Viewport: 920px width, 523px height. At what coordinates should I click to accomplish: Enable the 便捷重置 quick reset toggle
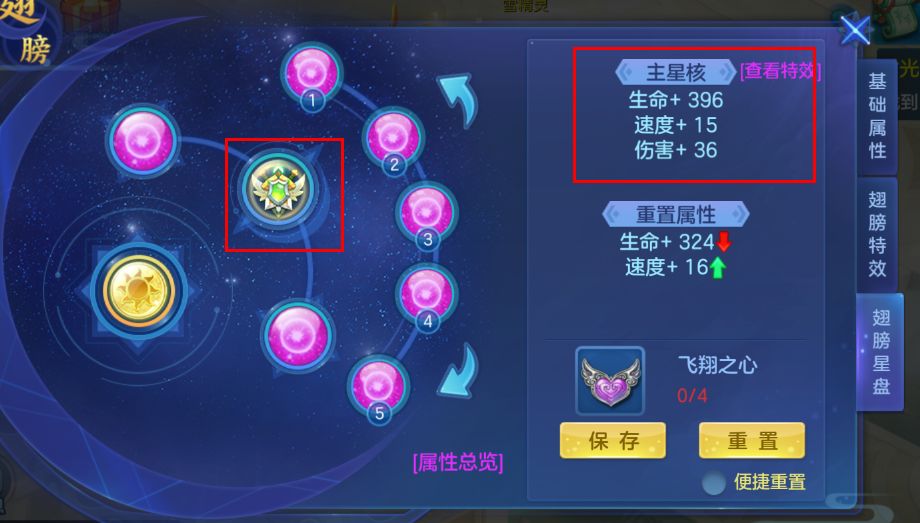click(713, 482)
